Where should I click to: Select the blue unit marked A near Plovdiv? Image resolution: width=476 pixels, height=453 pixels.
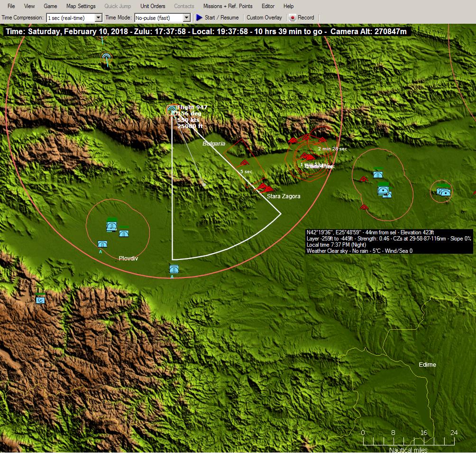102,244
